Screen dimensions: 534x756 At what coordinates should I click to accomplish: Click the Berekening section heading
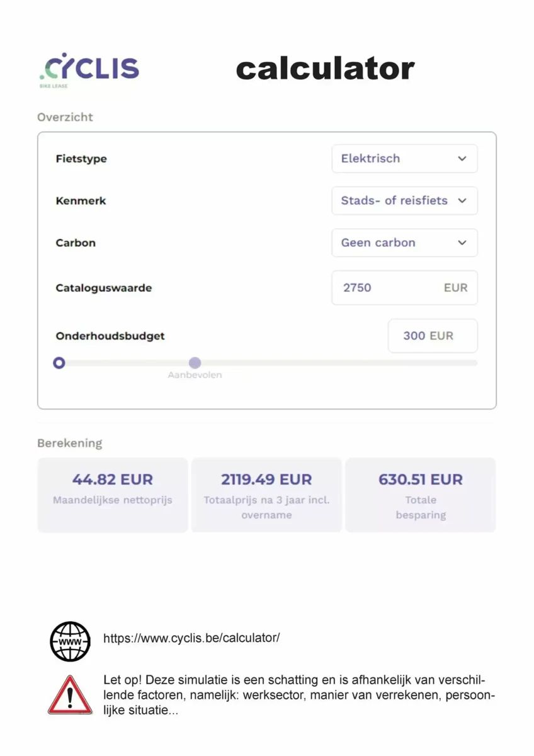[69, 443]
